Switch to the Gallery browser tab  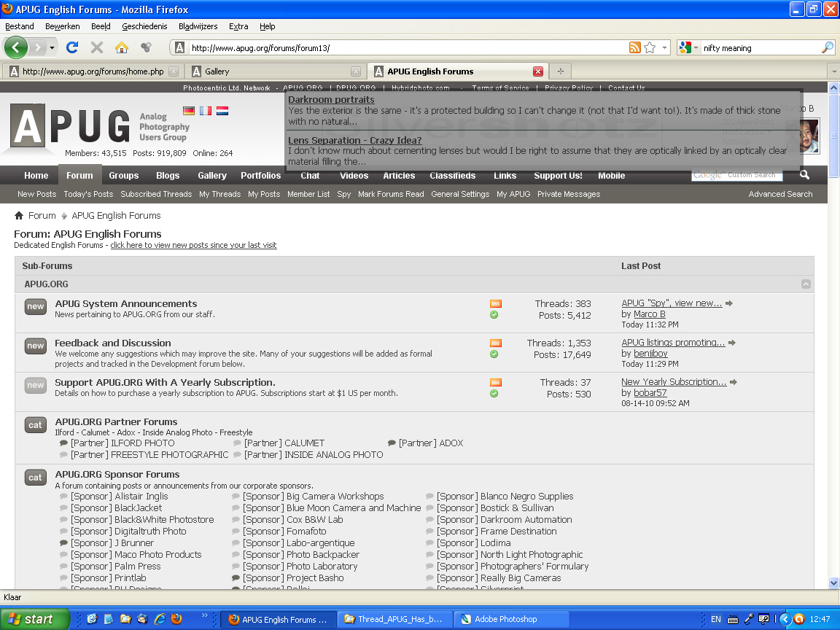pos(276,71)
